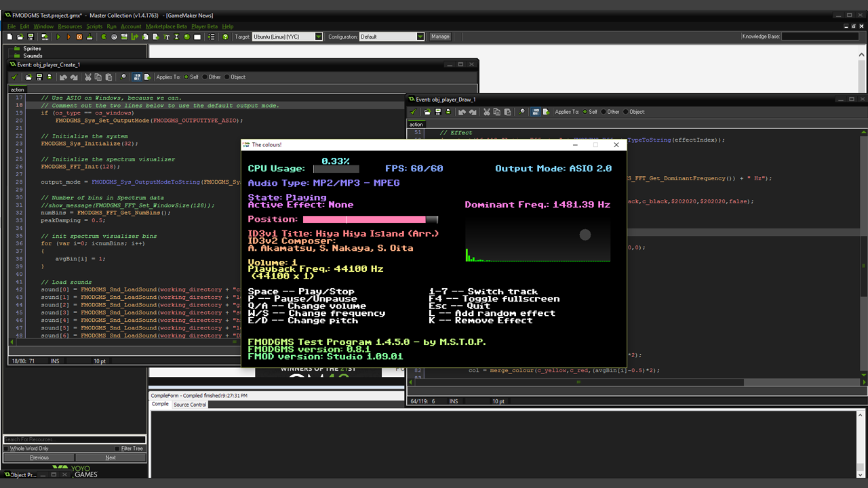Open the File menu
Image resolution: width=868 pixels, height=488 pixels.
[x=12, y=26]
